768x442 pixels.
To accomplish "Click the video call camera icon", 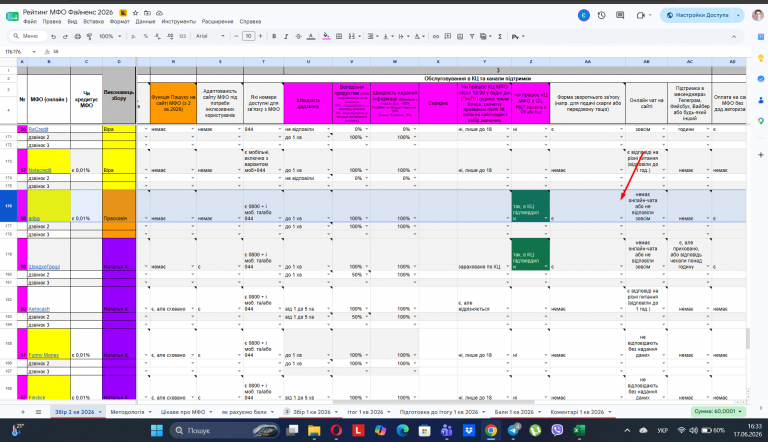I will pyautogui.click(x=641, y=15).
